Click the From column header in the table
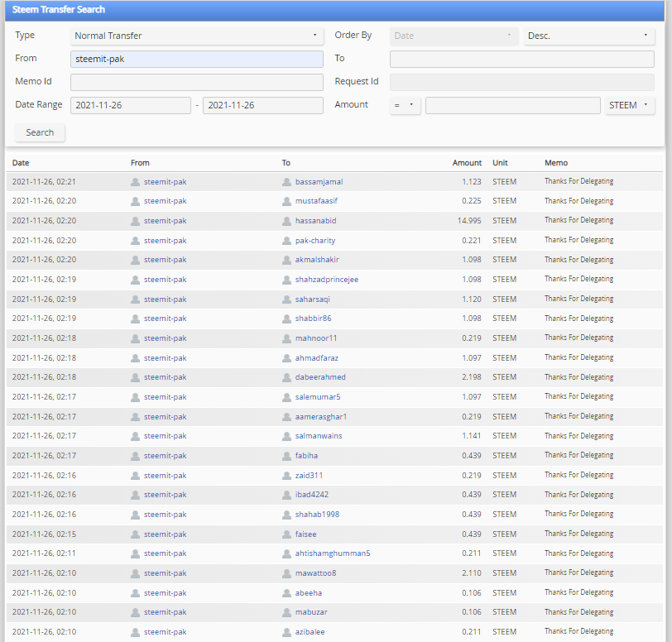The width and height of the screenshot is (672, 642). click(140, 163)
